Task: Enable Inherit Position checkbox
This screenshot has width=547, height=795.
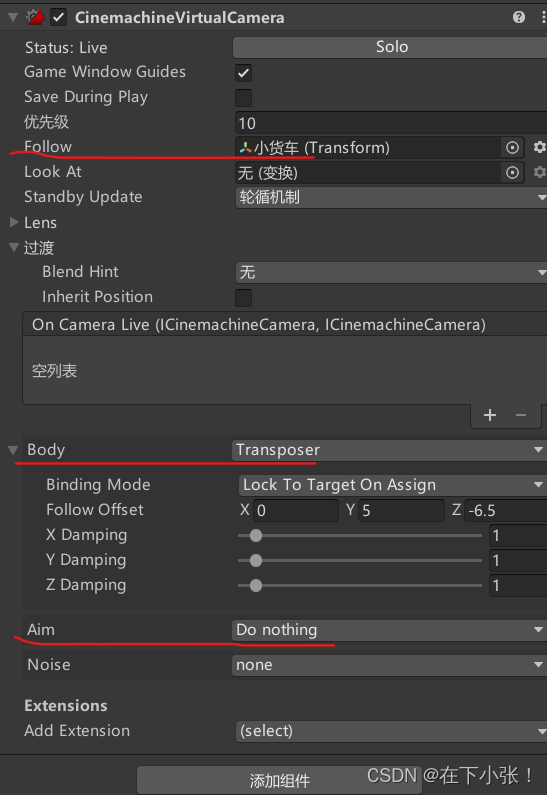Action: (243, 298)
